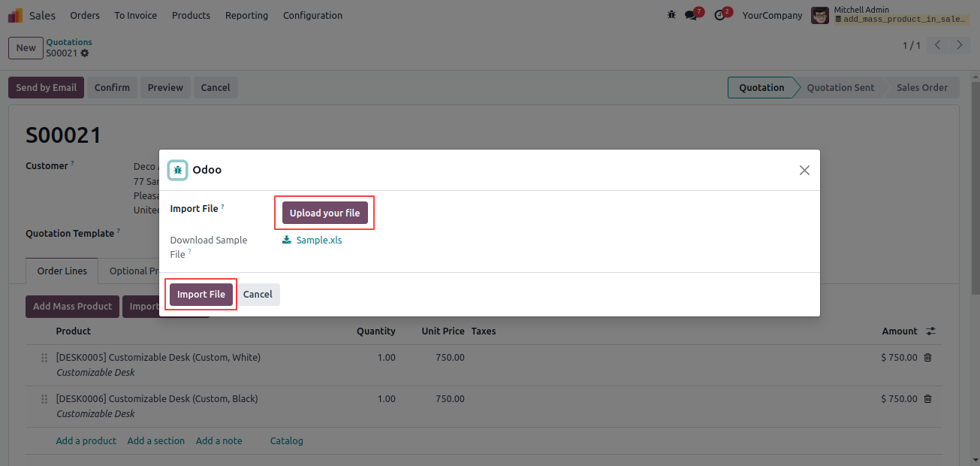Screen dimensions: 980x466
Task: Click the Import File button in dialog
Action: 201,294
